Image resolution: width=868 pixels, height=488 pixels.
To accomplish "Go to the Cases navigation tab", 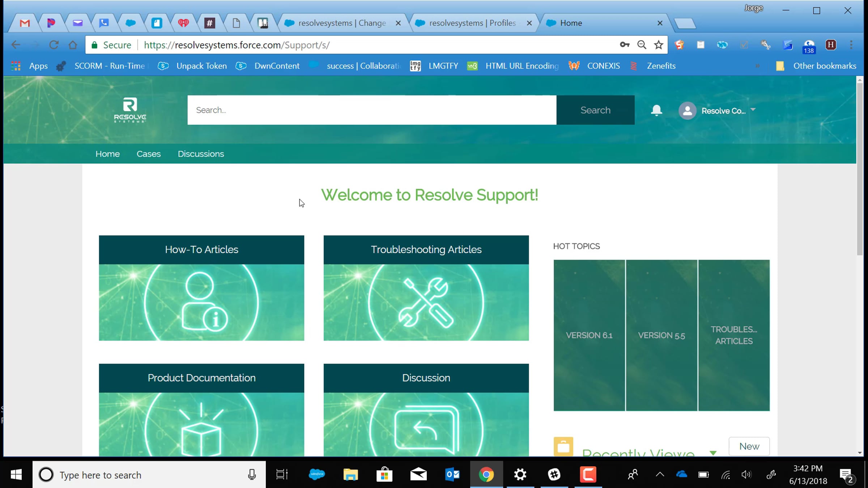I will [148, 154].
